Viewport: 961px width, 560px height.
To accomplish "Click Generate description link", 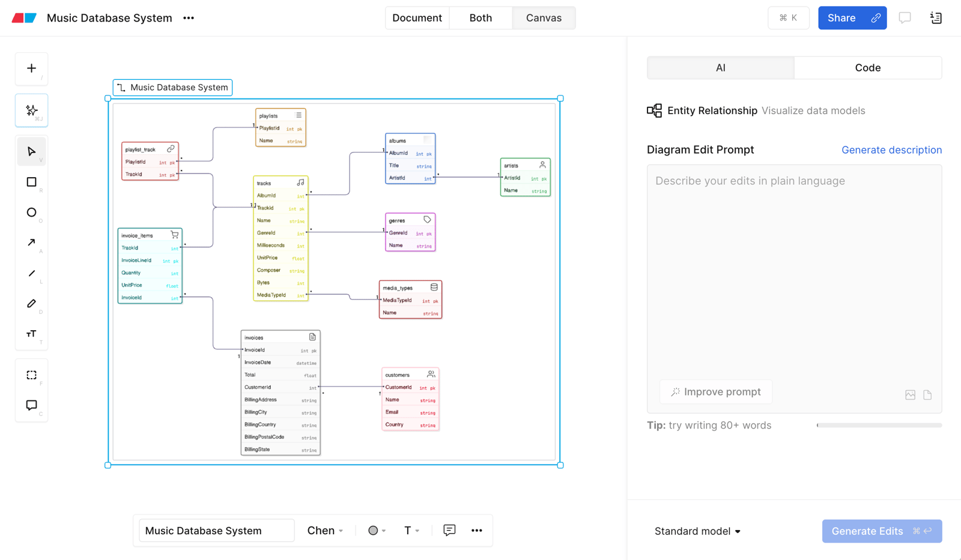I will pos(891,150).
